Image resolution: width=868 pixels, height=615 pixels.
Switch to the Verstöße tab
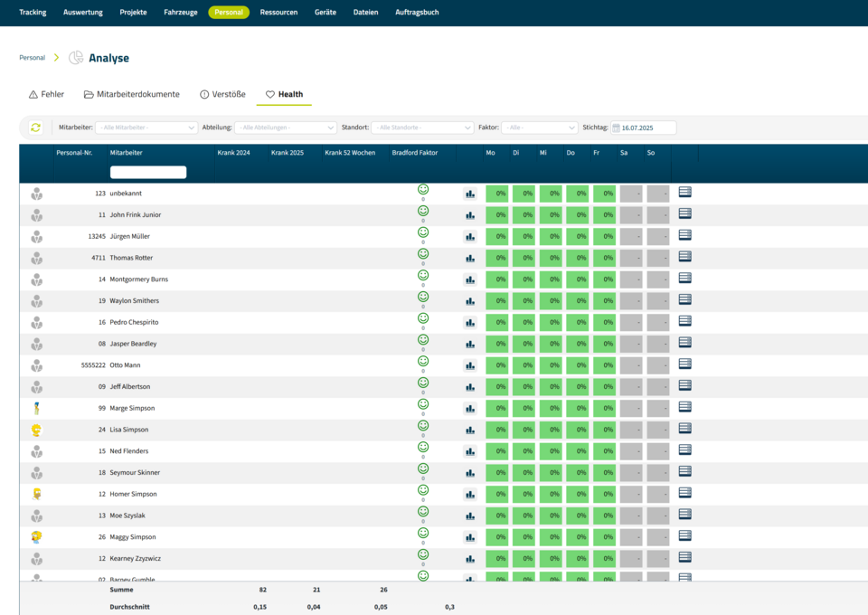222,94
